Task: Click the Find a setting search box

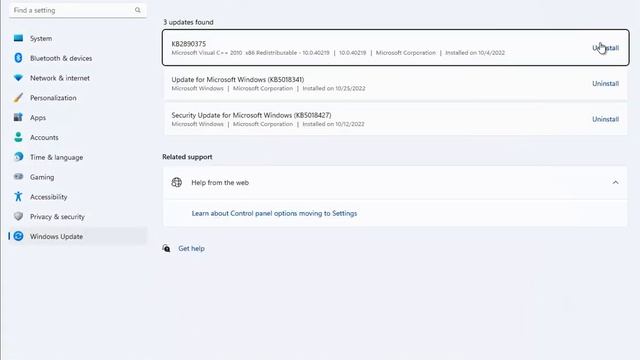Action: pyautogui.click(x=78, y=10)
